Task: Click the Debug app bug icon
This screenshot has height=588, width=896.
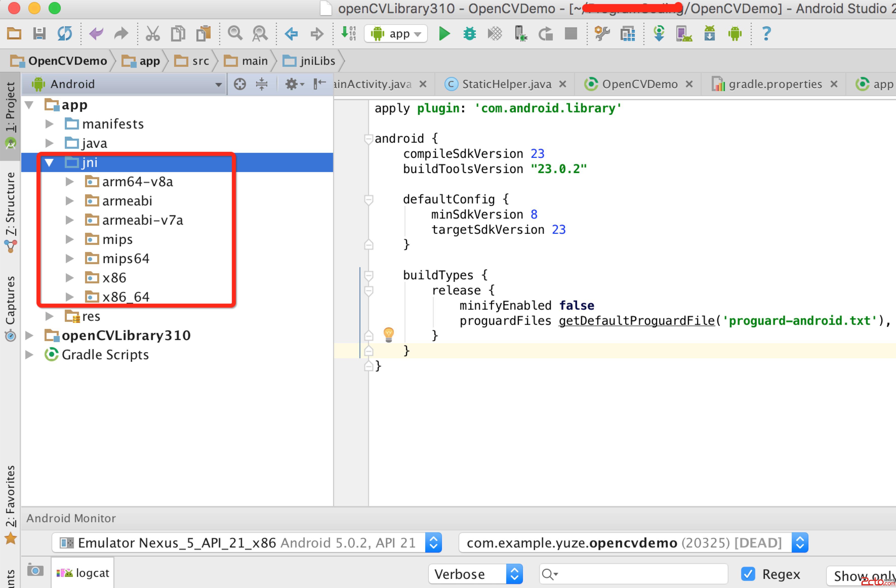Action: (470, 34)
